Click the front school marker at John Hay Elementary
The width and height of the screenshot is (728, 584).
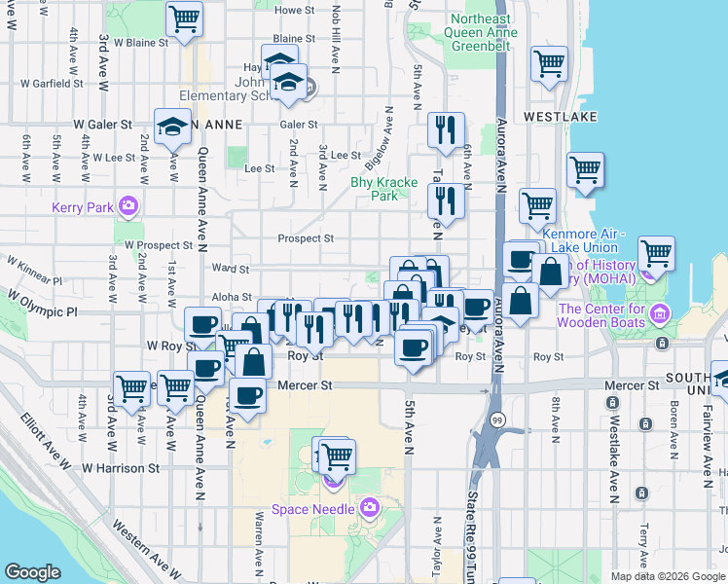(288, 82)
